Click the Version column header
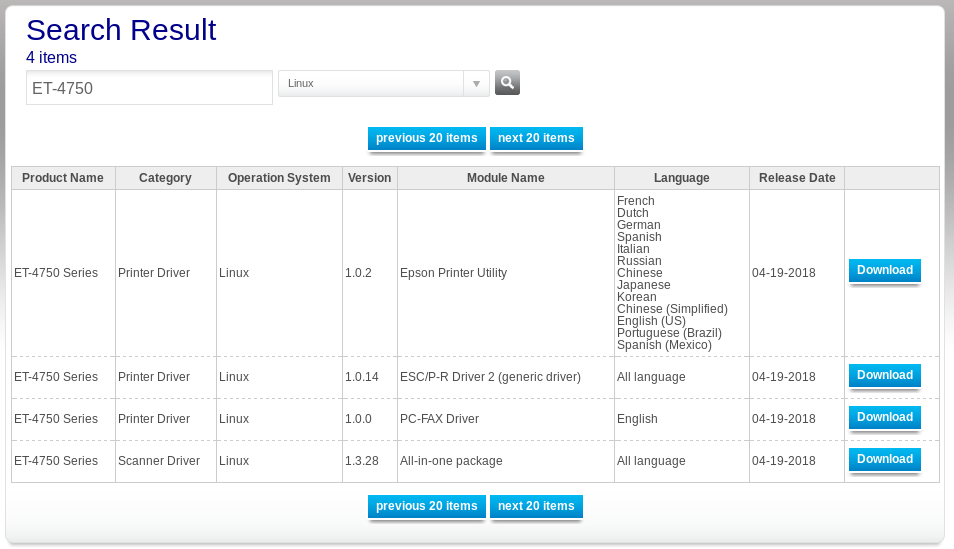 tap(369, 178)
